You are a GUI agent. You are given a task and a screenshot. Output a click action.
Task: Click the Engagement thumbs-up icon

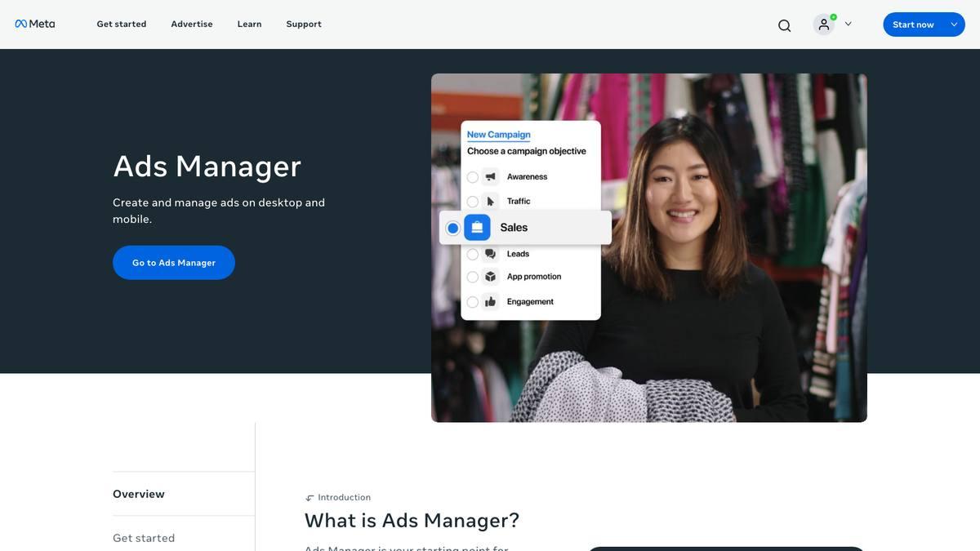[491, 302]
